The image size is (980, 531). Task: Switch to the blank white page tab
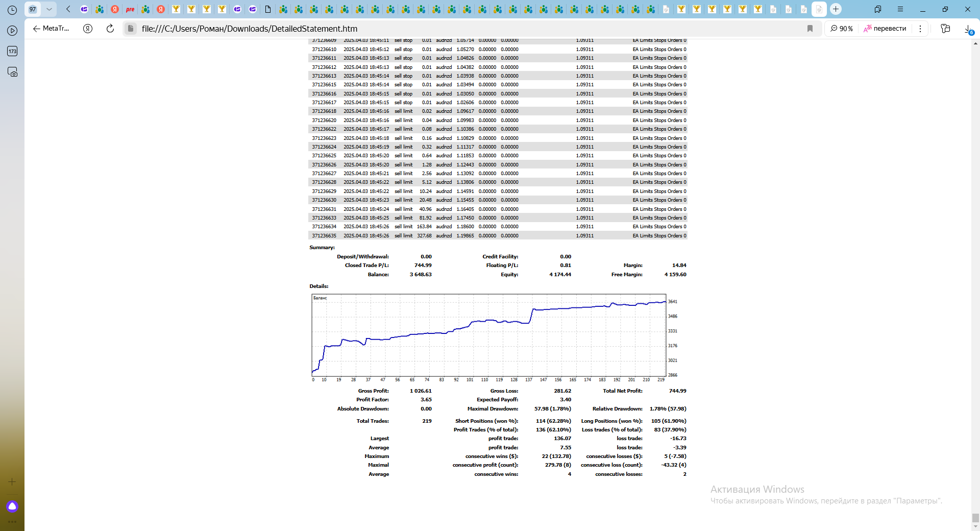pyautogui.click(x=268, y=9)
